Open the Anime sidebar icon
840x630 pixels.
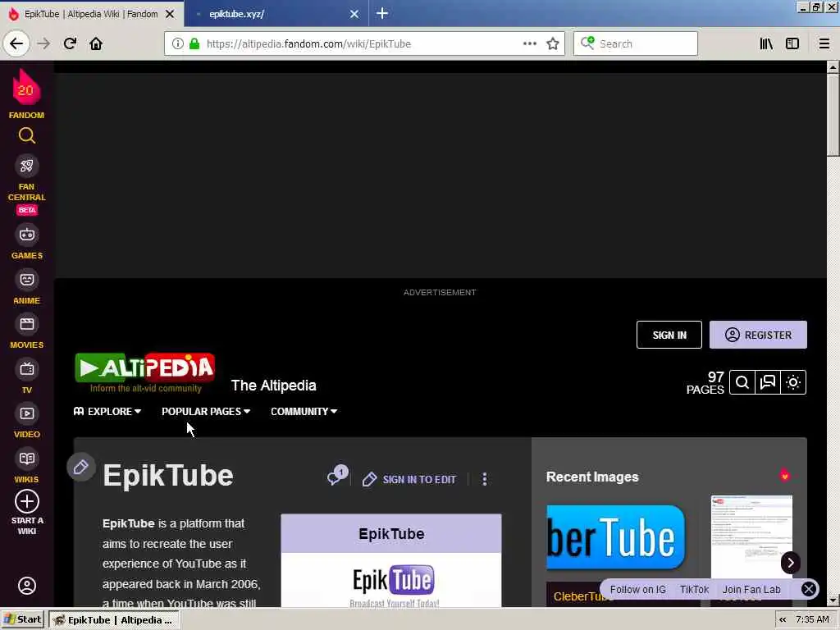[x=27, y=280]
